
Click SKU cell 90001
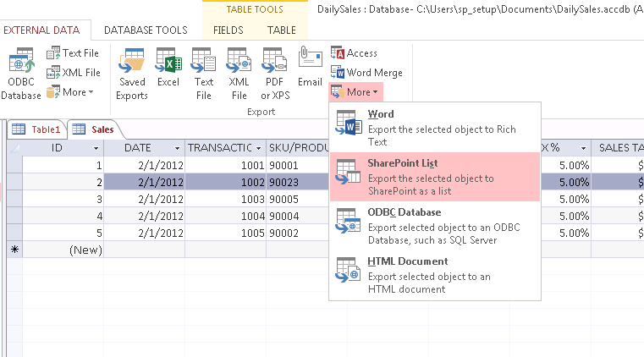298,165
